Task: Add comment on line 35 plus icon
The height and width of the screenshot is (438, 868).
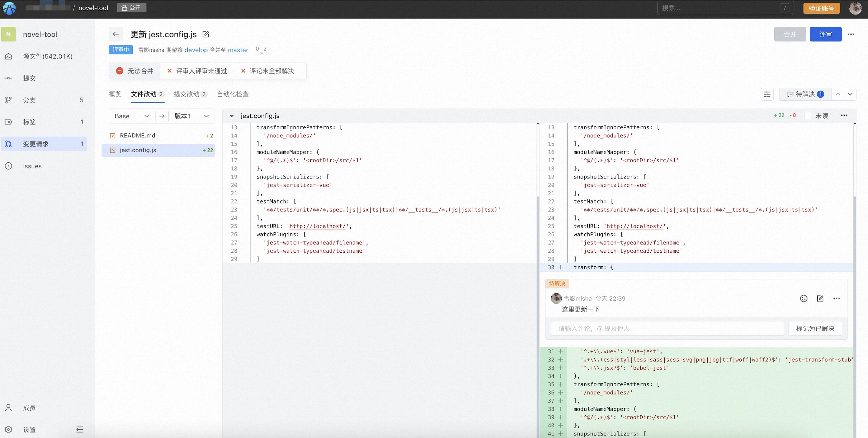Action: [x=560, y=384]
